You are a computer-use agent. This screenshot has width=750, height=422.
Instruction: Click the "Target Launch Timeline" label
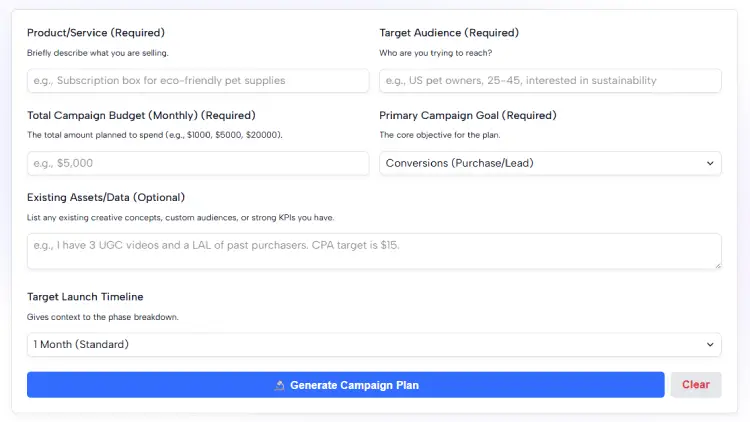click(85, 297)
